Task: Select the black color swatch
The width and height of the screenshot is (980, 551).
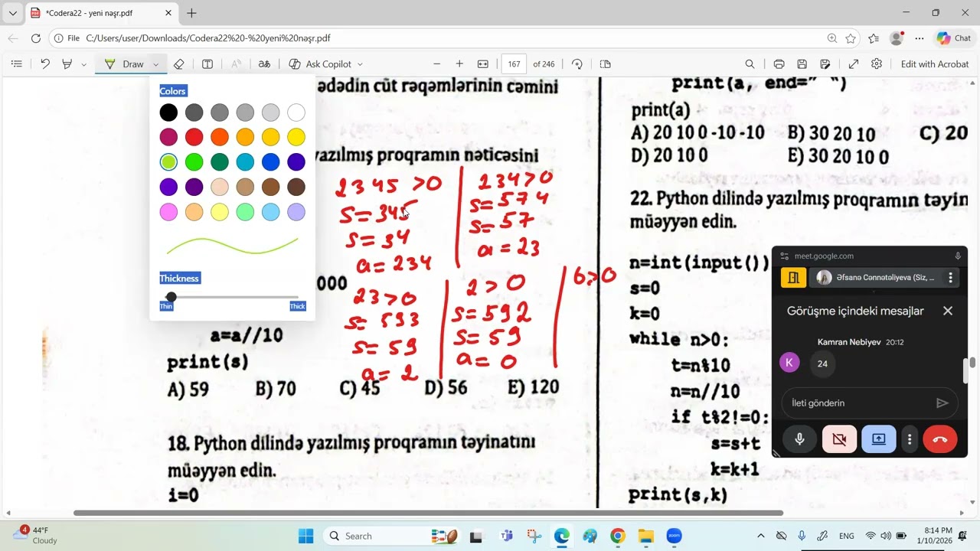Action: click(168, 112)
